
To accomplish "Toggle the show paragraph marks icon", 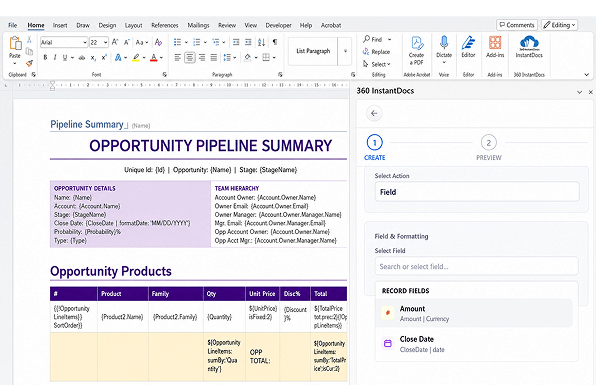I will (x=275, y=42).
